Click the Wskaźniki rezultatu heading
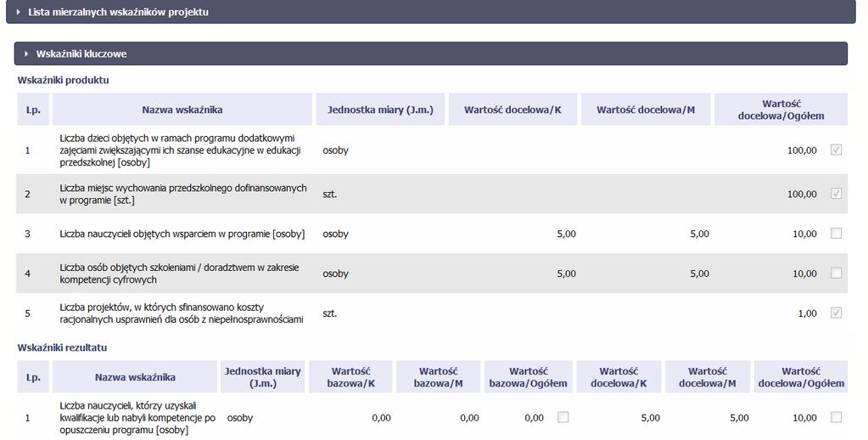 [x=62, y=348]
